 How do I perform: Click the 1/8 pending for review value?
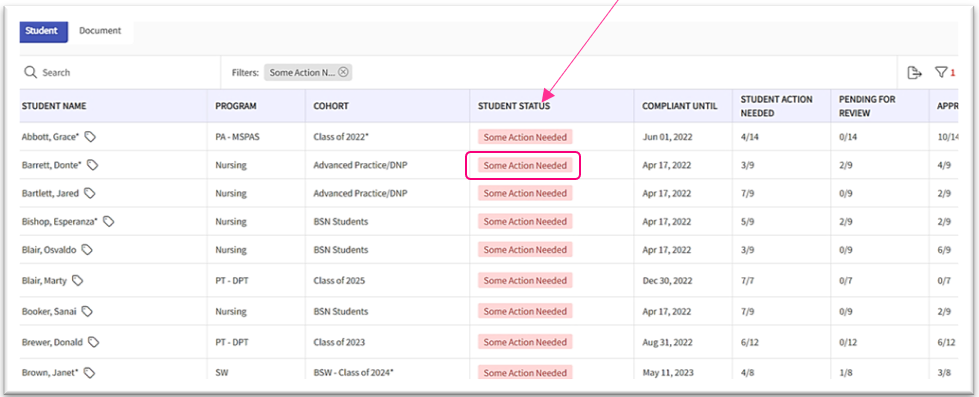[x=845, y=373]
